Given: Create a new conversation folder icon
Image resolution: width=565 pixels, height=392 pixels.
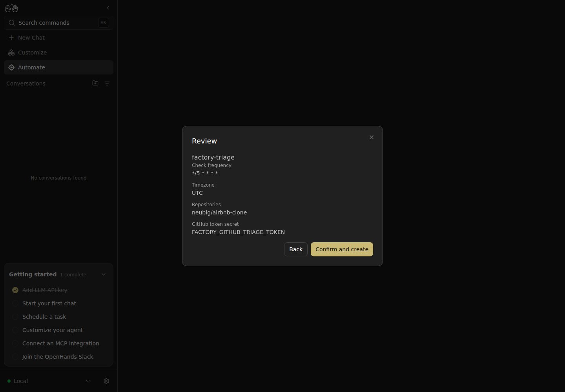Looking at the screenshot, I should pos(95,83).
